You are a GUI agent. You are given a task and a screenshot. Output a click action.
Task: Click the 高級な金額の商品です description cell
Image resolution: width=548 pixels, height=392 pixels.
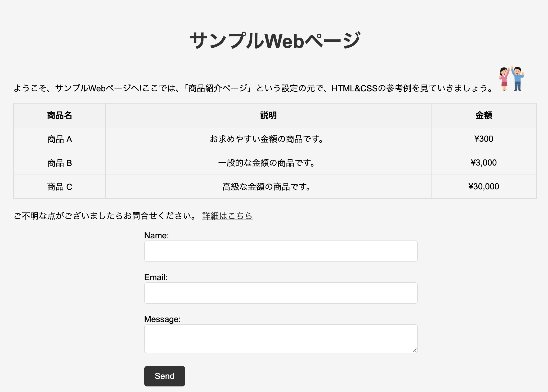[267, 187]
